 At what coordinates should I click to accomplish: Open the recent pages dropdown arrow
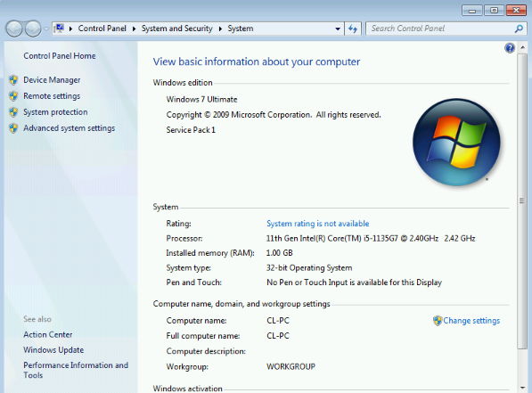(x=46, y=29)
